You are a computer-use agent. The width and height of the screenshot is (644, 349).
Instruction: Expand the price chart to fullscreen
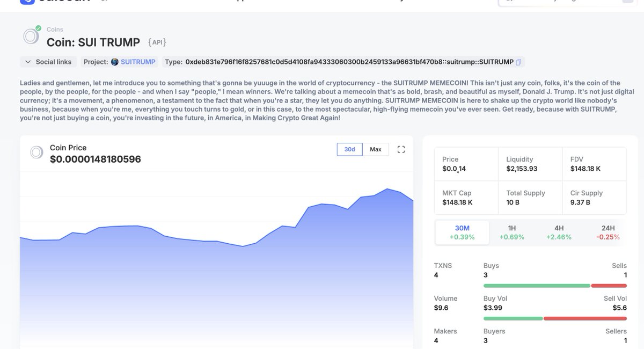click(x=401, y=149)
